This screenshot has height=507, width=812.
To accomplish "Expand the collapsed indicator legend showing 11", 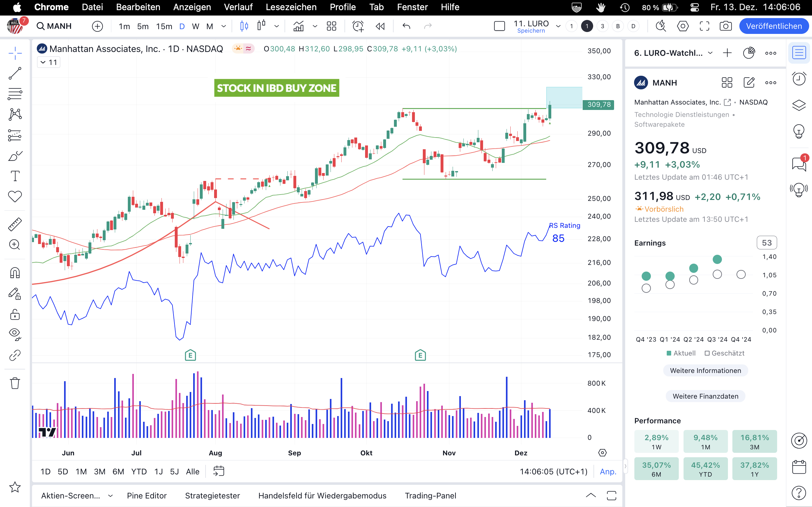I will tap(49, 62).
